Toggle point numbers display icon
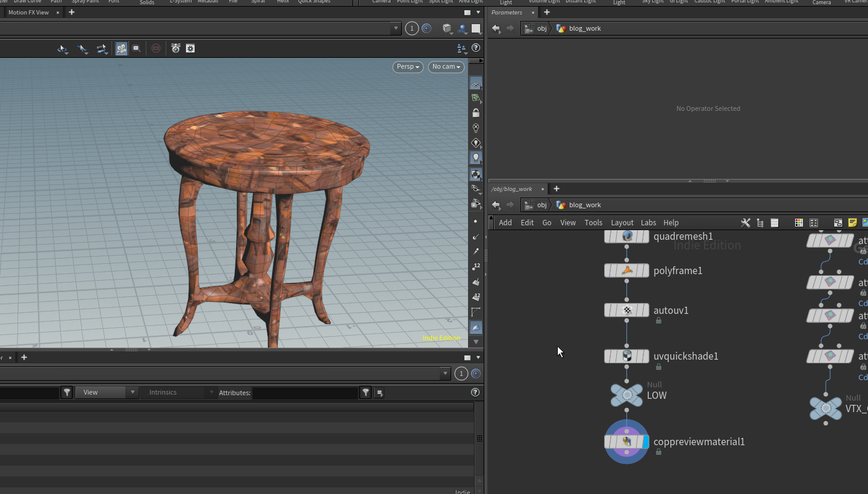This screenshot has width=868, height=494. click(x=476, y=267)
